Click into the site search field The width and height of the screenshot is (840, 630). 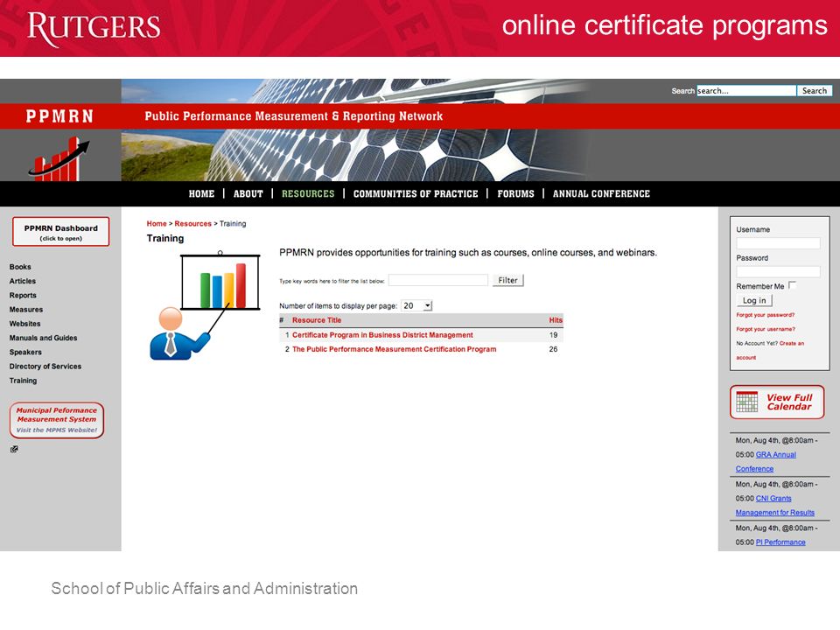click(746, 90)
